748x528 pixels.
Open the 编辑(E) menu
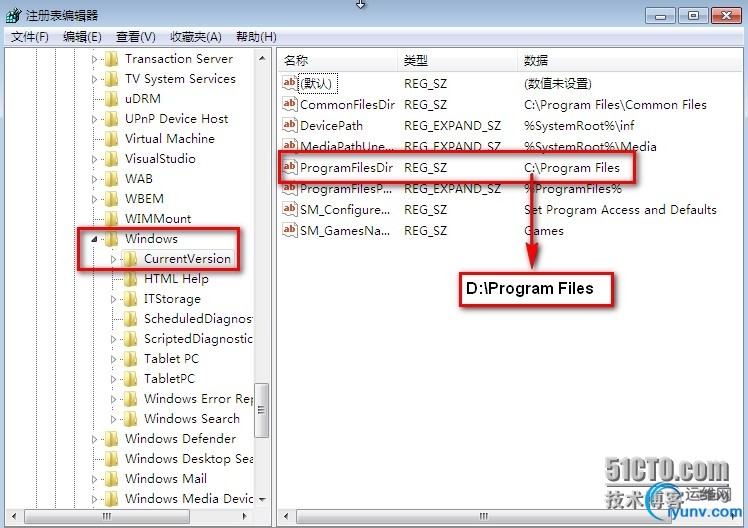click(x=82, y=37)
